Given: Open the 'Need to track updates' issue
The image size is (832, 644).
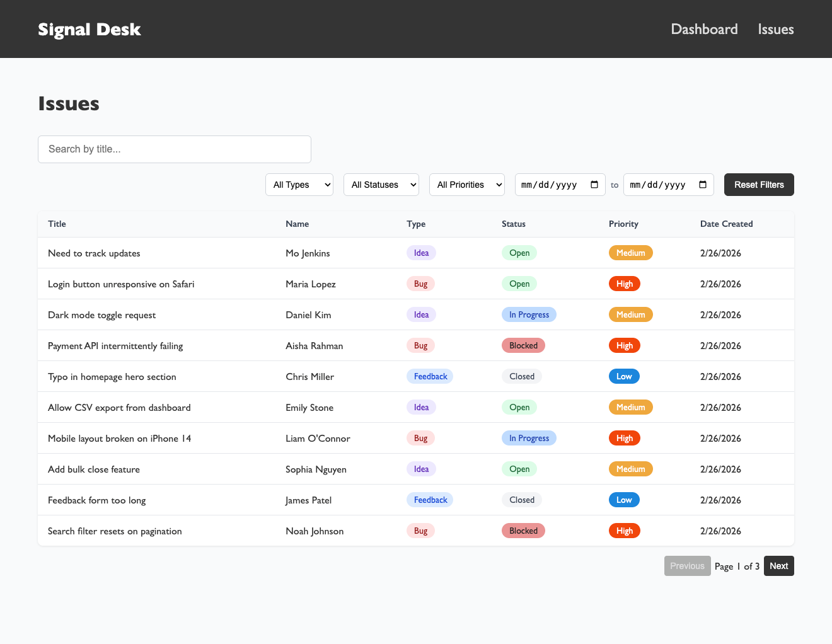Looking at the screenshot, I should [x=94, y=253].
